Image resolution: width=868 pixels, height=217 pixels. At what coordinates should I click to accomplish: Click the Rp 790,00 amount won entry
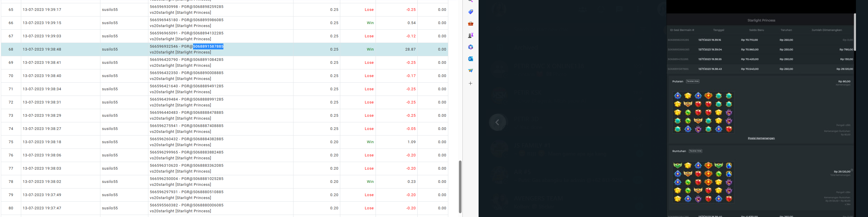tap(846, 50)
